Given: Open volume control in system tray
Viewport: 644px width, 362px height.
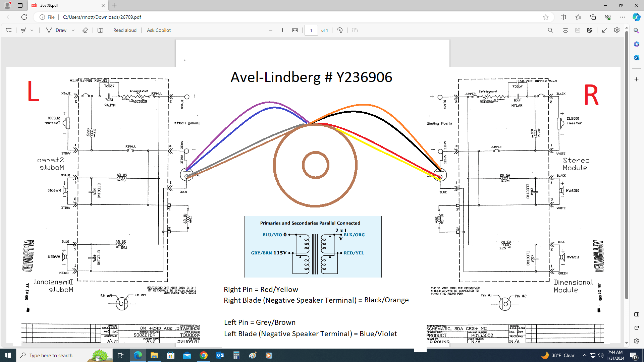Looking at the screenshot, I should pos(600,355).
